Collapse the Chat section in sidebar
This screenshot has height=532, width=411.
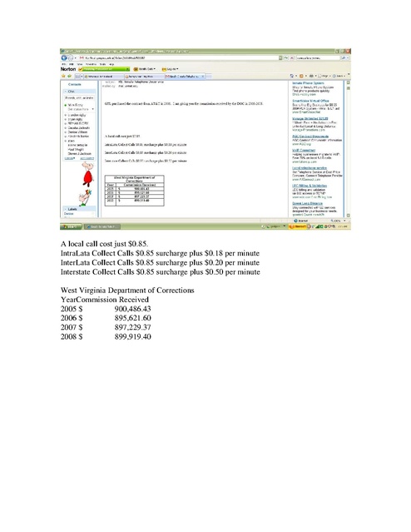click(x=66, y=92)
